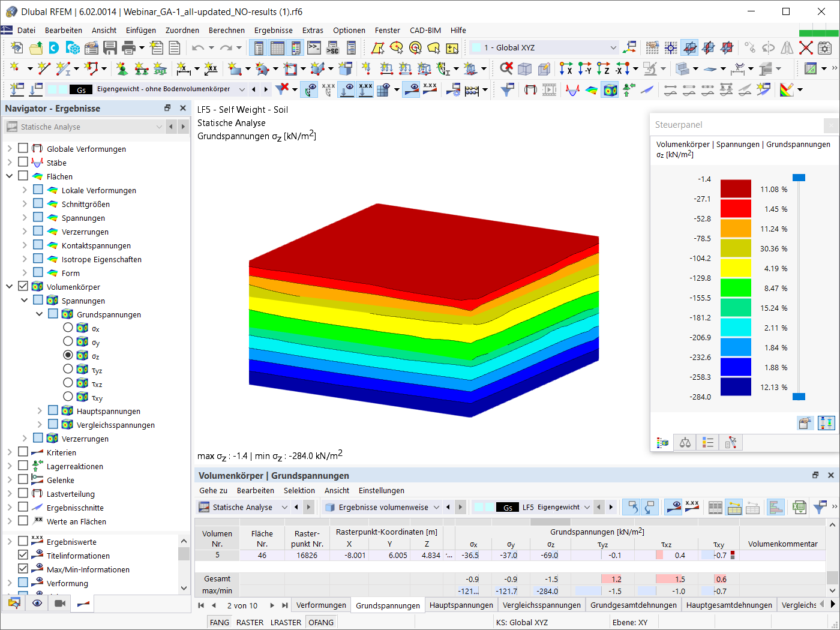The width and height of the screenshot is (840, 630).
Task: Click the dark red color swatch in legend
Action: (736, 189)
